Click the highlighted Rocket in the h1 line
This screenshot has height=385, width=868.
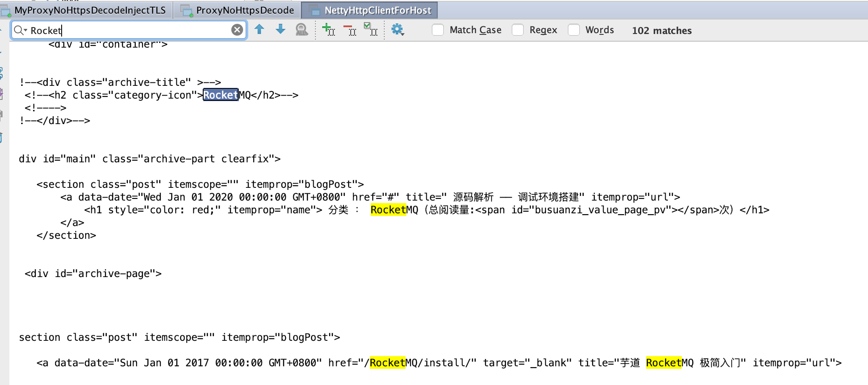click(x=388, y=209)
